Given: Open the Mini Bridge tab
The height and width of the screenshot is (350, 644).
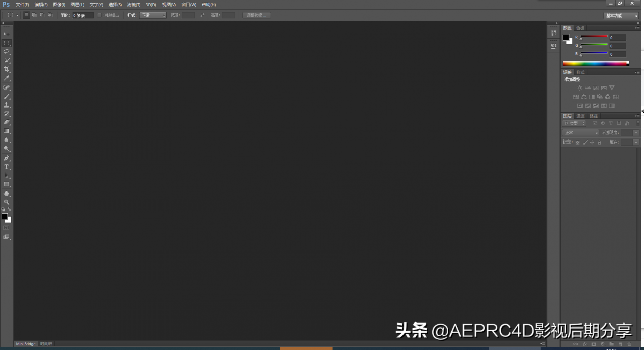Looking at the screenshot, I should click(26, 344).
